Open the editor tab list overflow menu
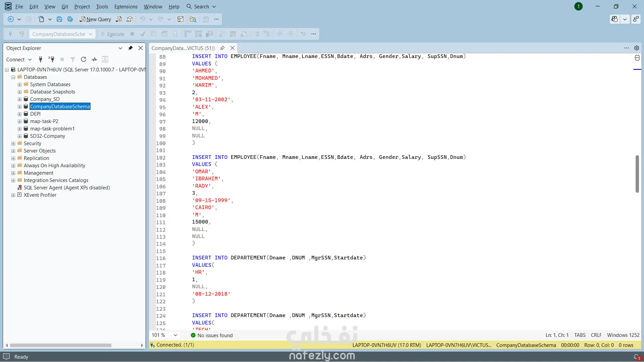The width and height of the screenshot is (644, 362). (627, 48)
